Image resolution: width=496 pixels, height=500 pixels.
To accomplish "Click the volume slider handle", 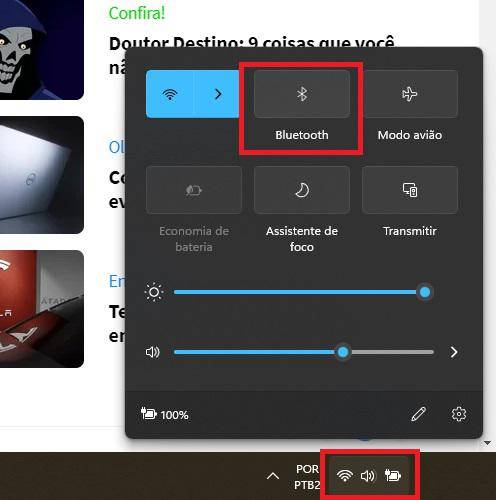I will [x=343, y=352].
